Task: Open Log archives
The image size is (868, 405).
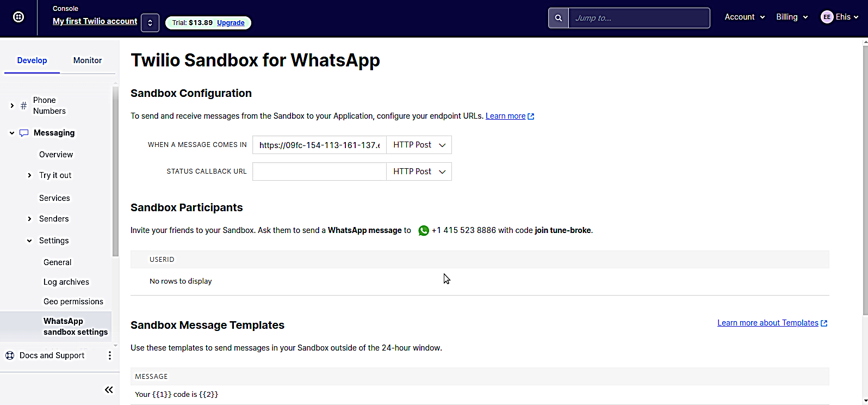Action: (x=66, y=282)
